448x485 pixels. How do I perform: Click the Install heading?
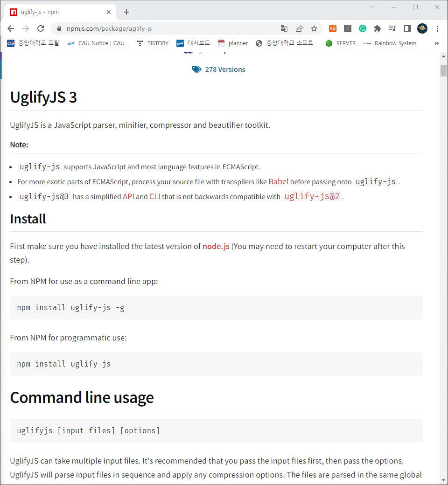[28, 219]
